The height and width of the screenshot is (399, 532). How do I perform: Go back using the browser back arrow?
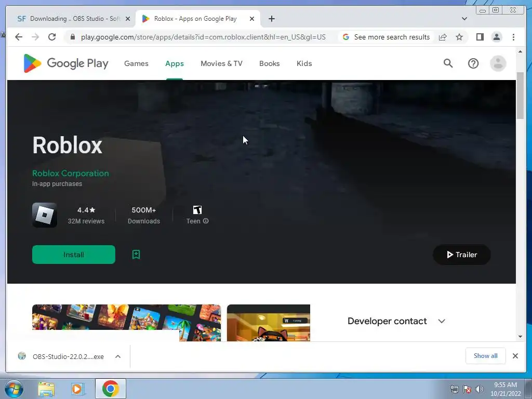pyautogui.click(x=19, y=37)
